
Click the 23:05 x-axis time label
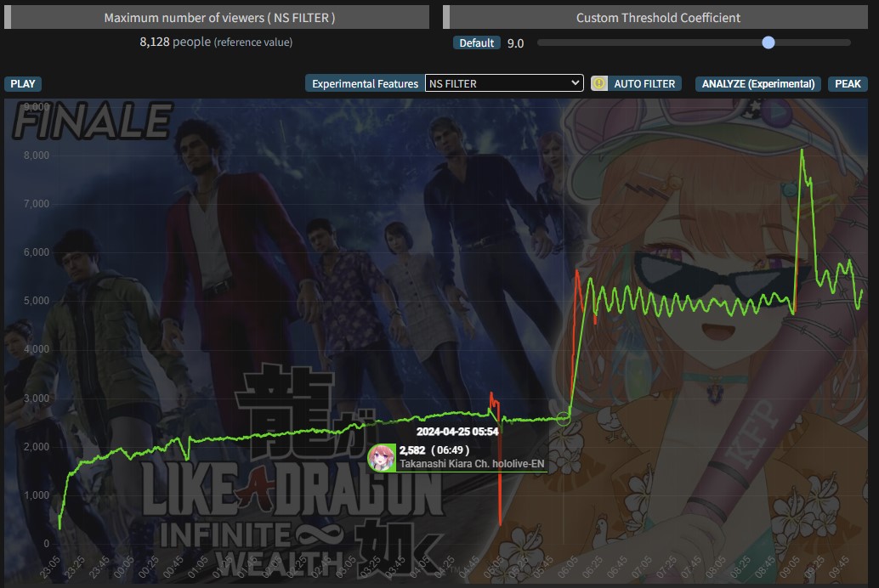(49, 567)
